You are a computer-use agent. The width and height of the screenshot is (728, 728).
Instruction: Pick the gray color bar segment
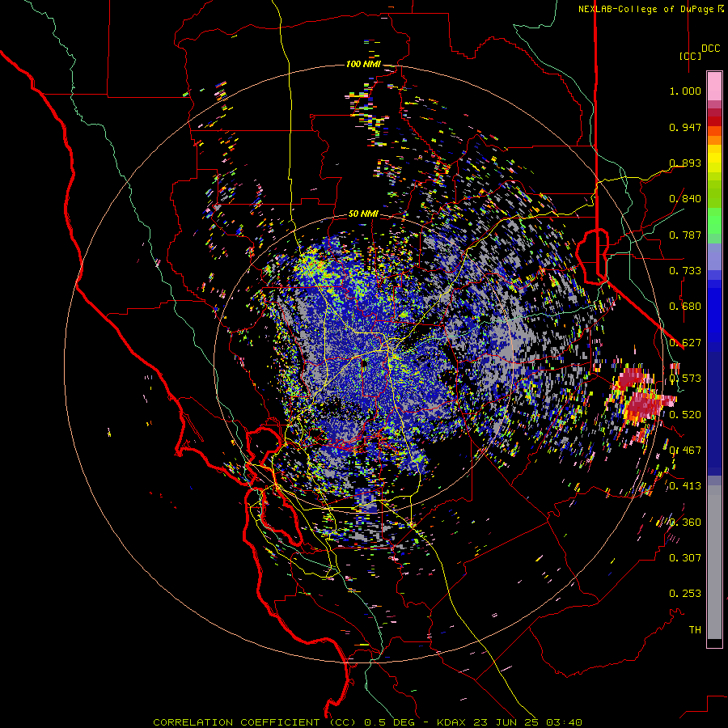tap(714, 562)
